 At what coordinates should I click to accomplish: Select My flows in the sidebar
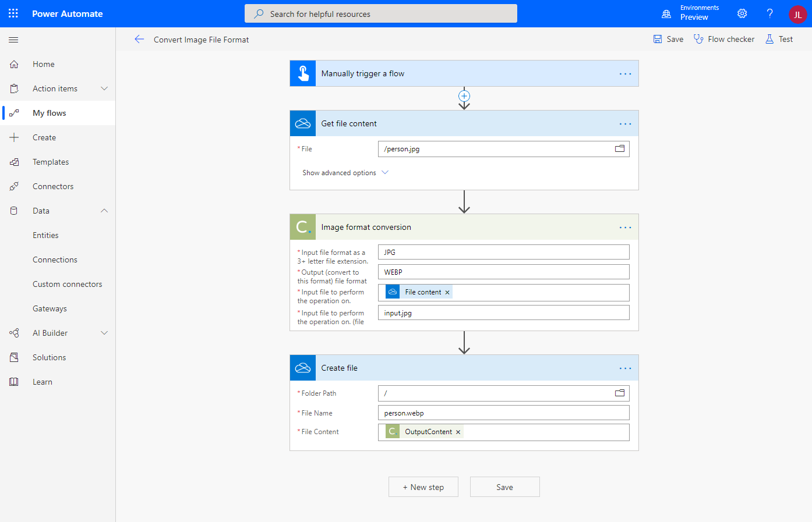pos(50,112)
